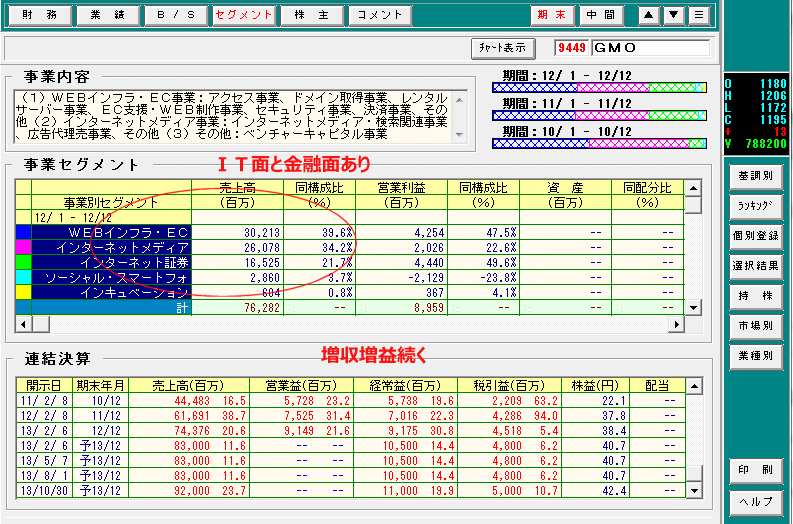The width and height of the screenshot is (793, 524).
Task: Open the コメント tab
Action: [x=380, y=15]
